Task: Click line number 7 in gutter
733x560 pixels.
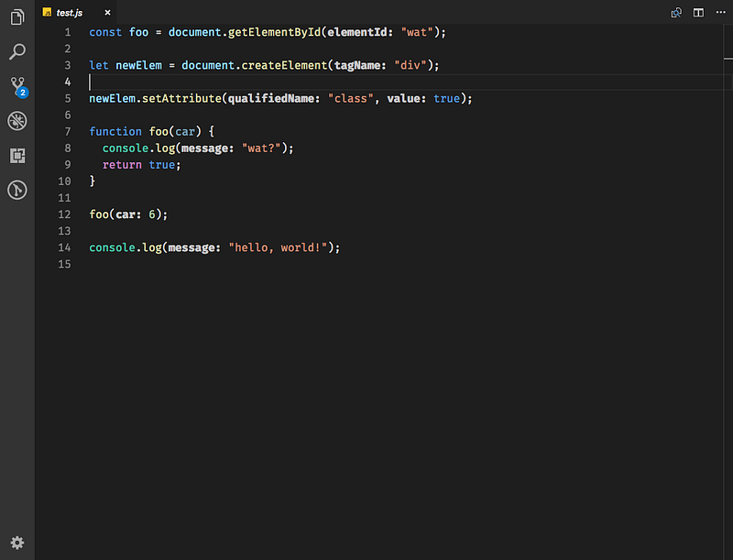Action: (67, 132)
